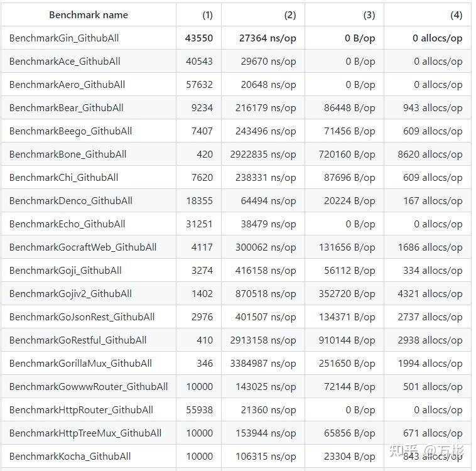Image resolution: width=476 pixels, height=471 pixels.
Task: Click the column header labeled (2)
Action: 290,14
